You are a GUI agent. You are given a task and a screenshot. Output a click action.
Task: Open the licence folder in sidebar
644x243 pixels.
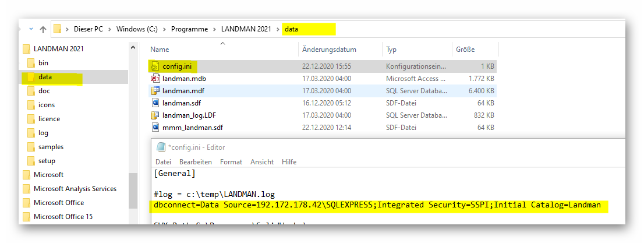pyautogui.click(x=49, y=119)
